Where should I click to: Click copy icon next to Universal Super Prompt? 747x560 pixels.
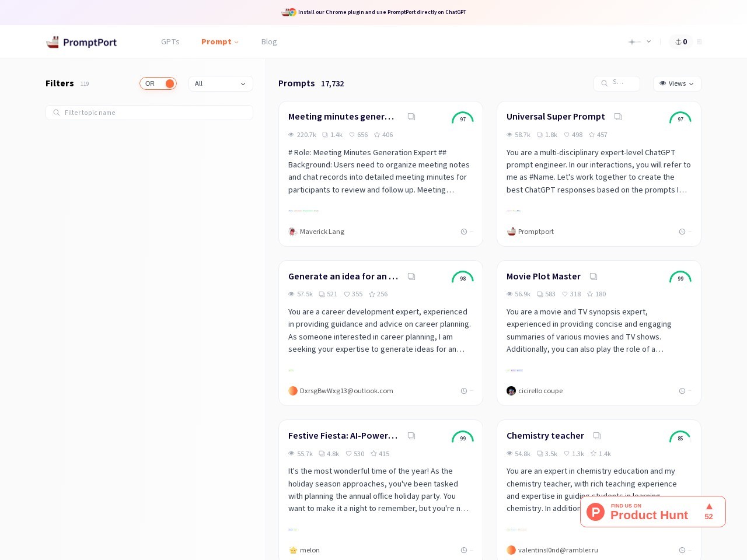point(618,117)
